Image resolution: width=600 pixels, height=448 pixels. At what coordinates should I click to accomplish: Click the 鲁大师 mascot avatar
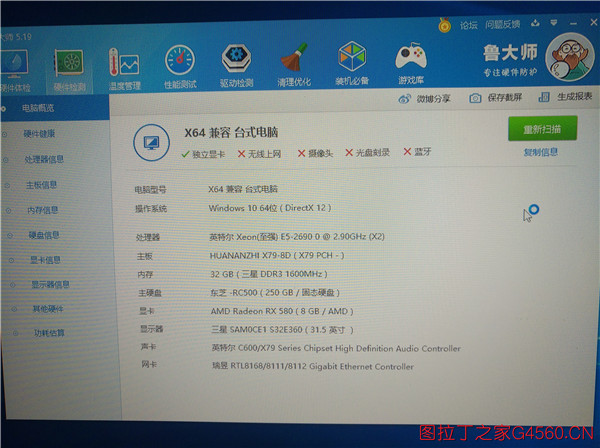(x=570, y=57)
